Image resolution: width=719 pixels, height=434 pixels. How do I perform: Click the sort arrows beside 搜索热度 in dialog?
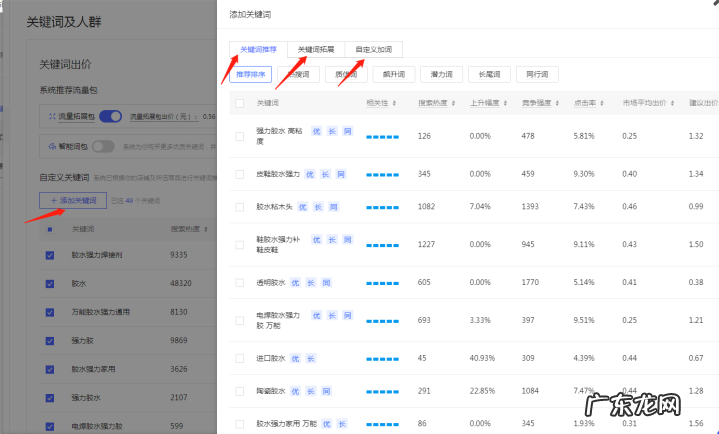coord(453,103)
